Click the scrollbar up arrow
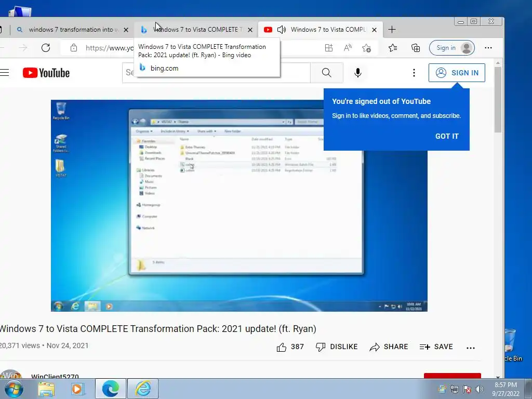 pyautogui.click(x=498, y=63)
